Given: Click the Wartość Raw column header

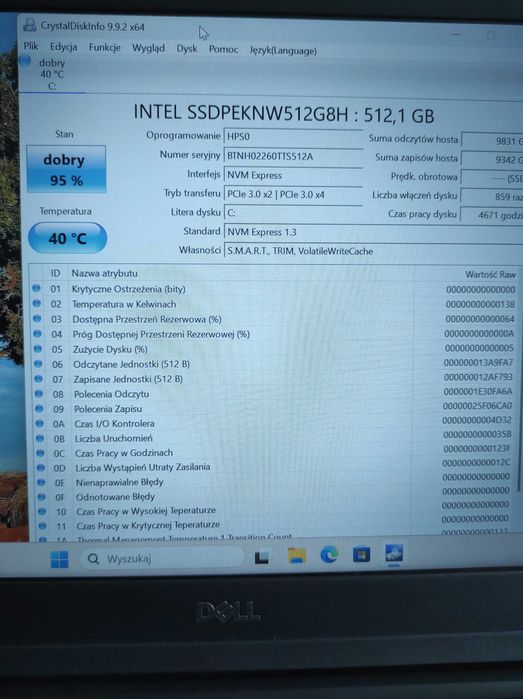Looking at the screenshot, I should [490, 275].
